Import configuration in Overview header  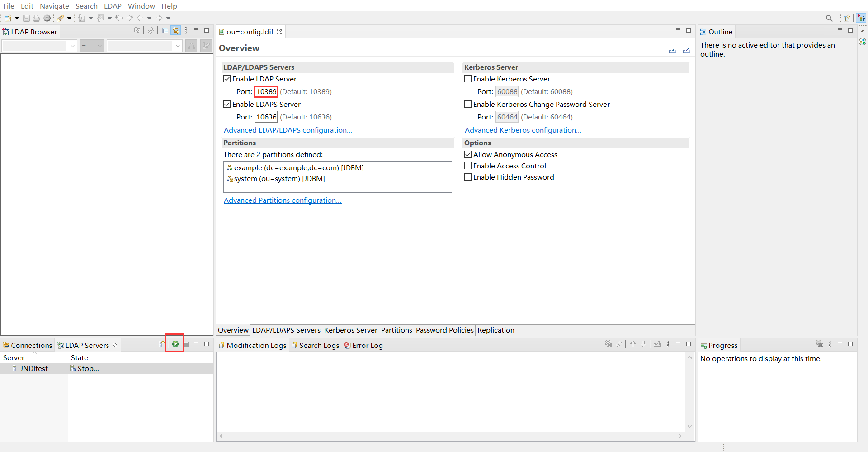(x=673, y=50)
